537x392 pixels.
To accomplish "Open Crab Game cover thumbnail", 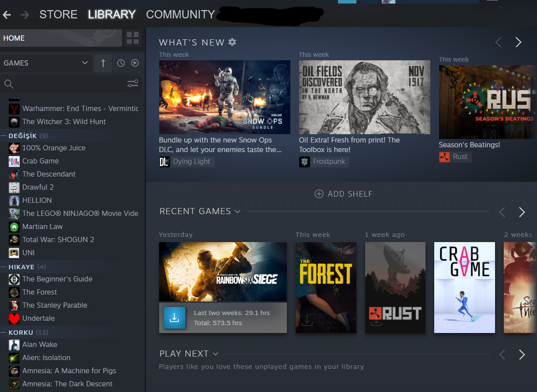I will point(464,288).
